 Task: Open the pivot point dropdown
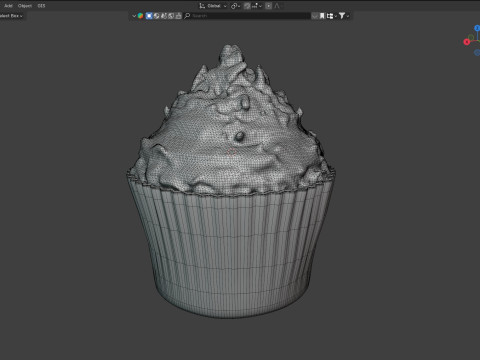(x=235, y=6)
